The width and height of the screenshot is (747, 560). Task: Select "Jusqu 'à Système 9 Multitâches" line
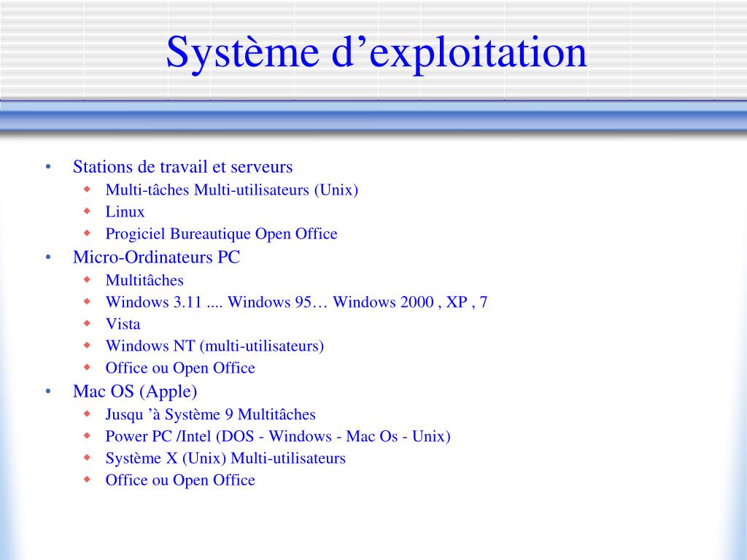tap(210, 414)
